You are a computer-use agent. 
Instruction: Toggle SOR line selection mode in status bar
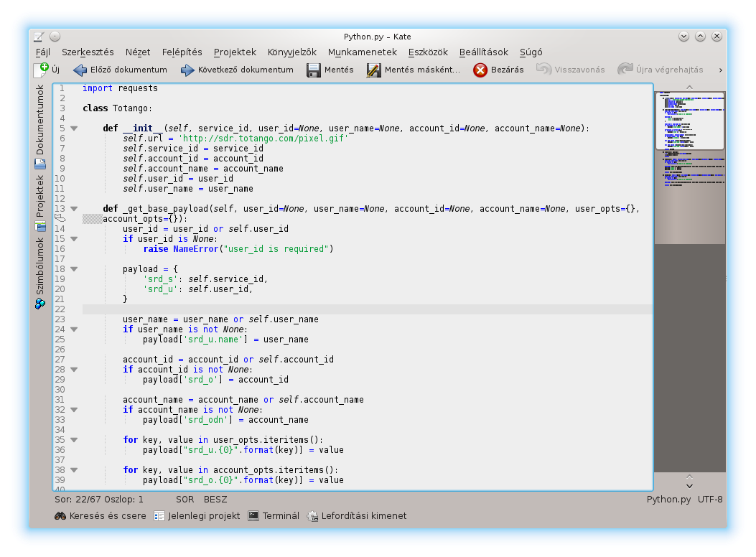[185, 499]
